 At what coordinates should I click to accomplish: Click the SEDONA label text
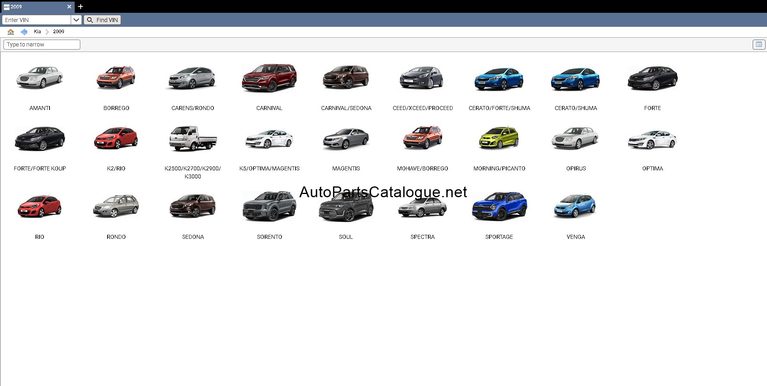[x=193, y=237]
